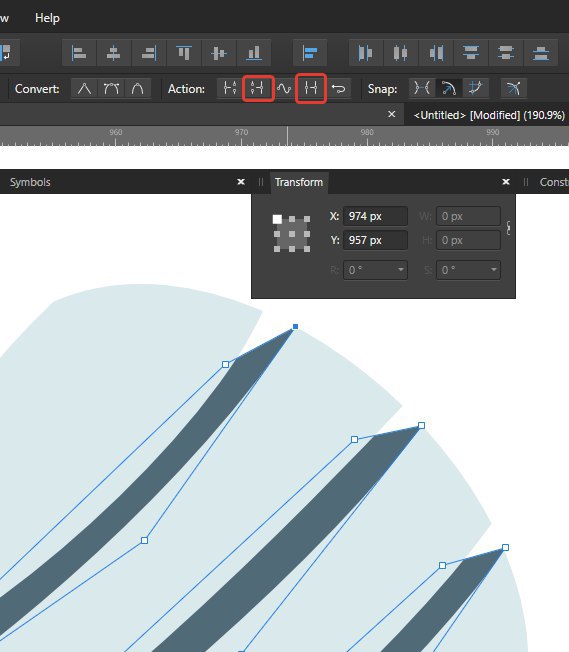Click the distribute vertical centres icon

(x=505, y=53)
